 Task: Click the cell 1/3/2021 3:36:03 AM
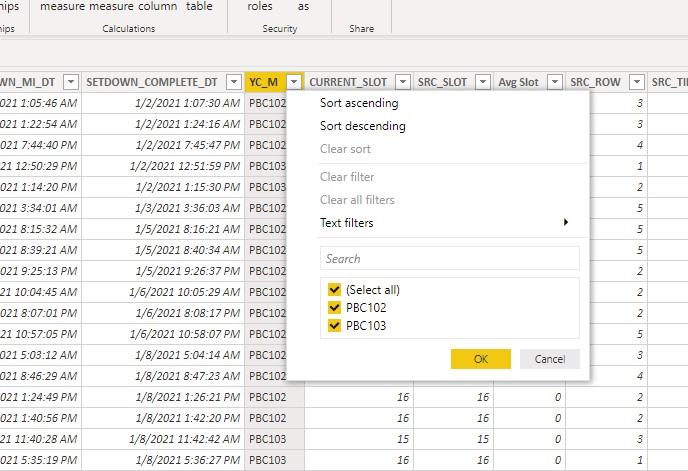click(163, 208)
